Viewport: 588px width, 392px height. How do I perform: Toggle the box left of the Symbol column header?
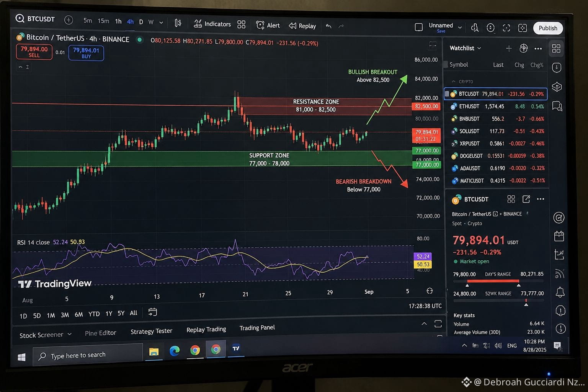click(445, 64)
